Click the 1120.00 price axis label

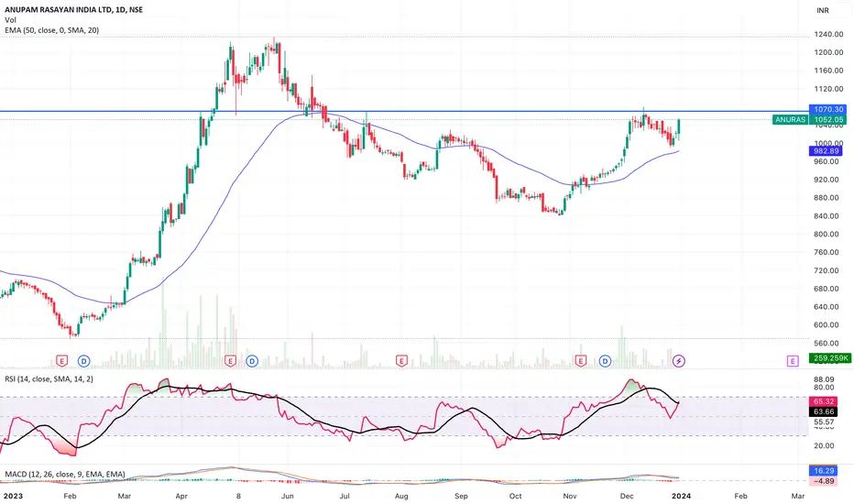click(828, 89)
